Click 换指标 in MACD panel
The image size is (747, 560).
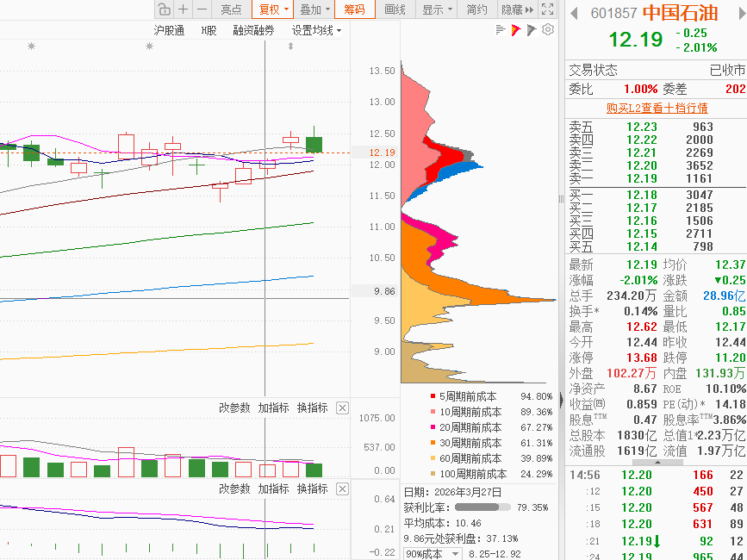coord(313,489)
